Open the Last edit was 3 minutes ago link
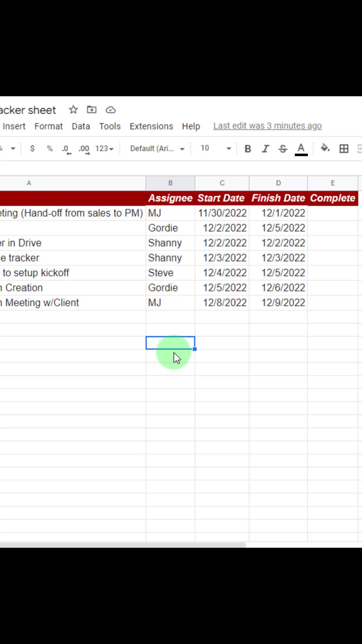362x644 pixels. pyautogui.click(x=267, y=126)
